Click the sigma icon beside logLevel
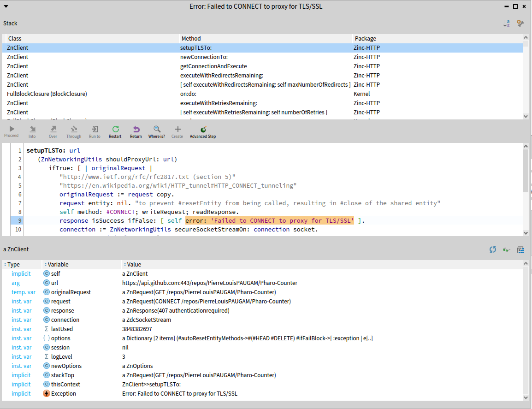The height and width of the screenshot is (409, 532). (x=47, y=357)
